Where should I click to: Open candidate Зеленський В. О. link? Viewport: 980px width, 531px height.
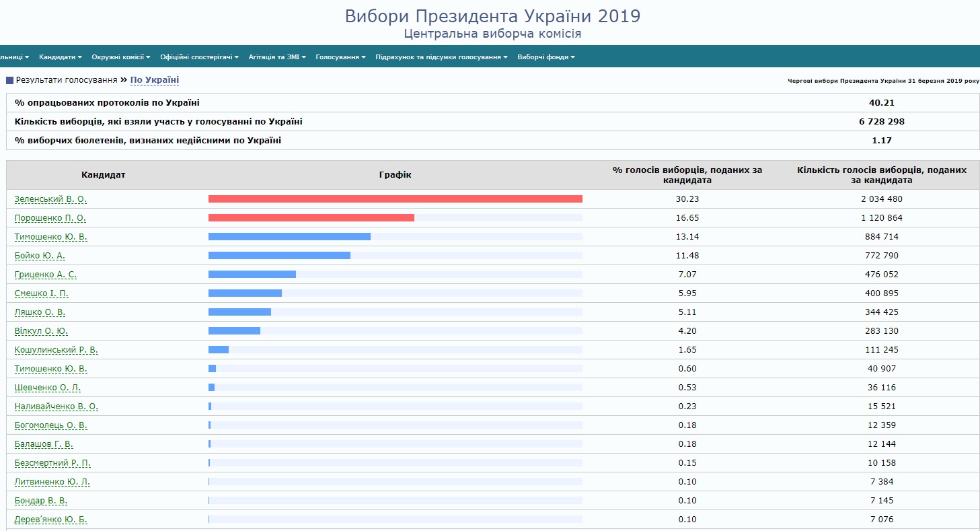pyautogui.click(x=50, y=199)
